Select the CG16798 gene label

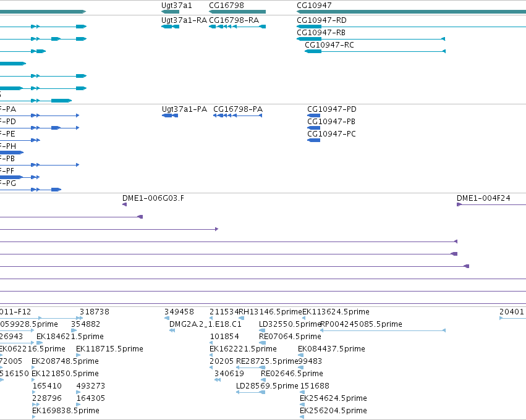pos(226,6)
